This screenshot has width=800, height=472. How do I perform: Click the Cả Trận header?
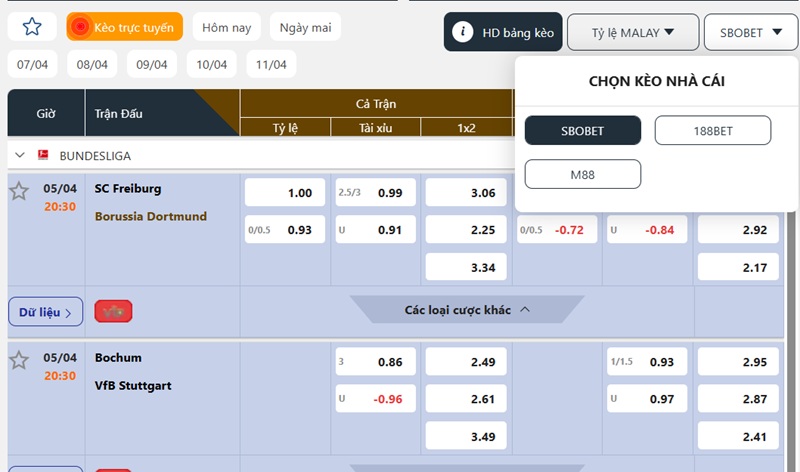(376, 104)
